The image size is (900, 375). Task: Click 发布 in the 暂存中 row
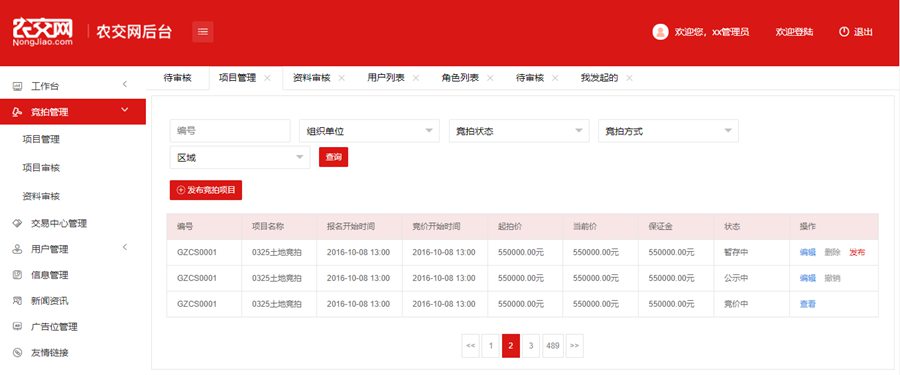coord(857,252)
